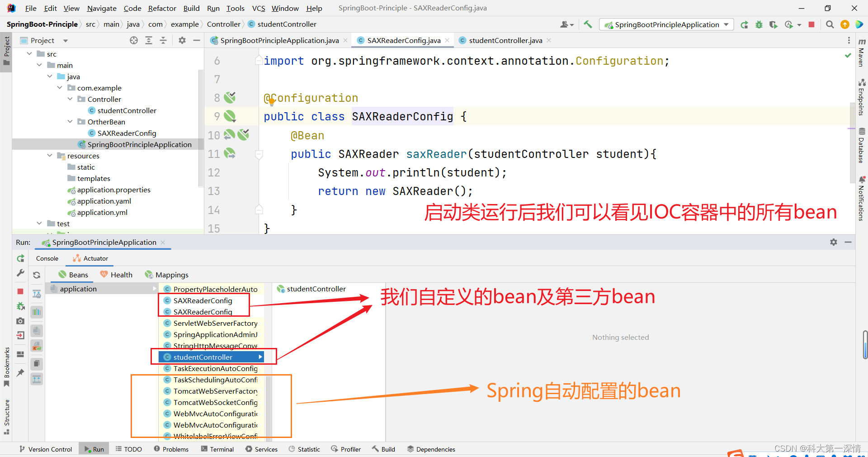Viewport: 868px width, 457px height.
Task: Expand all in Project panel header
Action: point(149,40)
